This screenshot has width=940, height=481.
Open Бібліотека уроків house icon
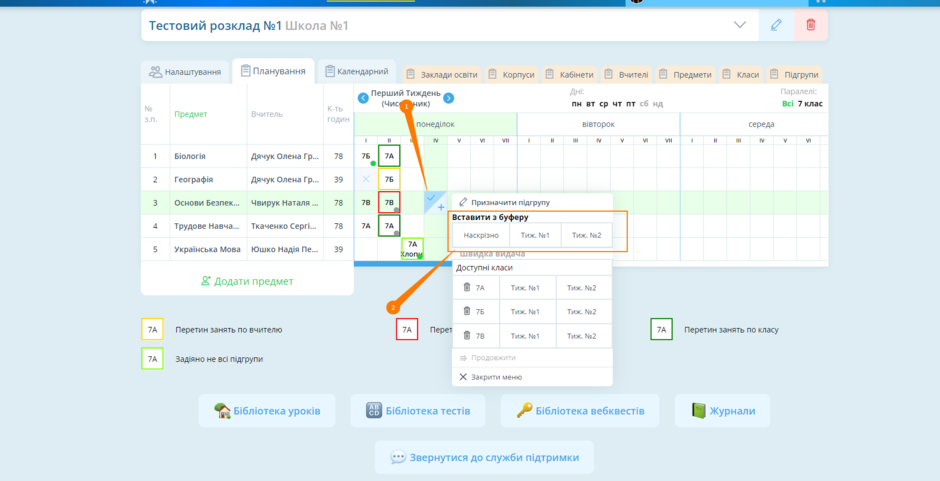point(222,411)
